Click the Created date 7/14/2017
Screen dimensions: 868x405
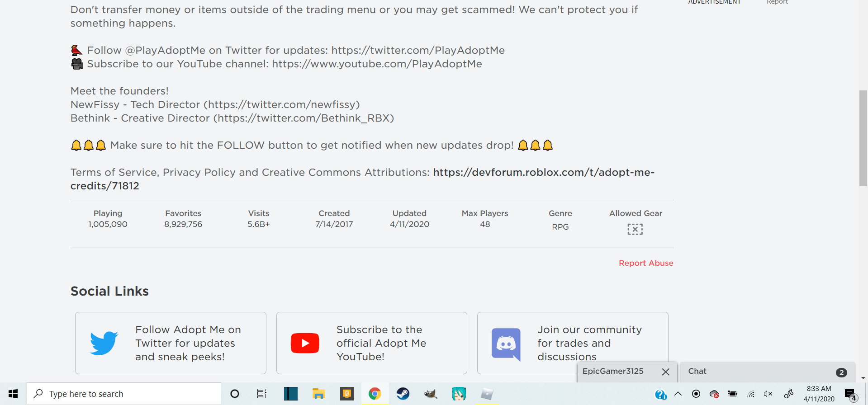[334, 224]
